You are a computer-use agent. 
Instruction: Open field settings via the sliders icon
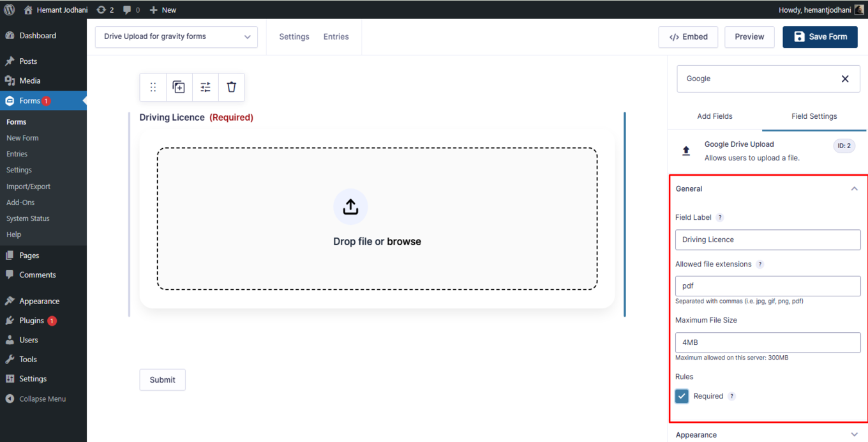coord(205,87)
